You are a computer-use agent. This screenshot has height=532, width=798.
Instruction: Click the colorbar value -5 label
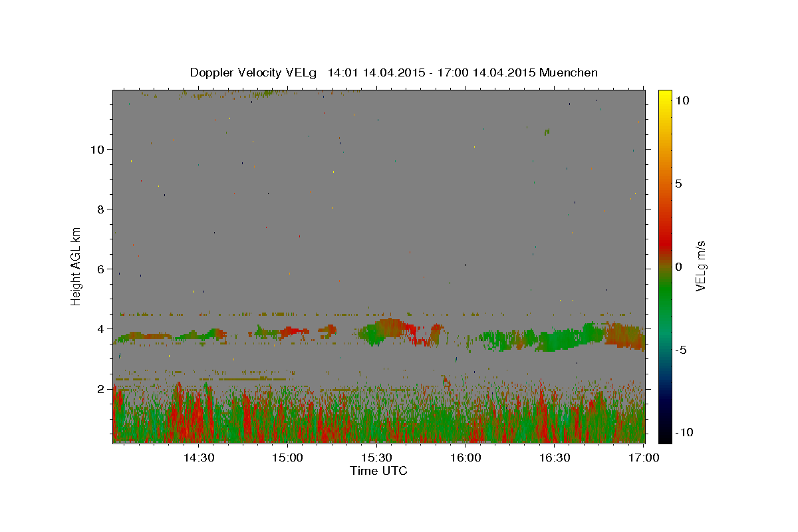[682, 350]
